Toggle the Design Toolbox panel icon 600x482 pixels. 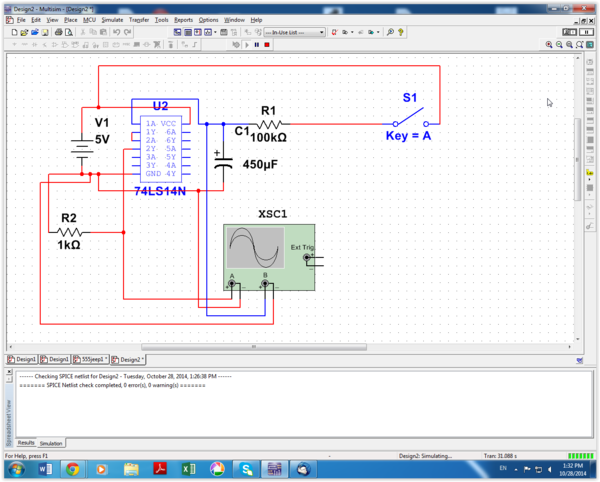178,32
